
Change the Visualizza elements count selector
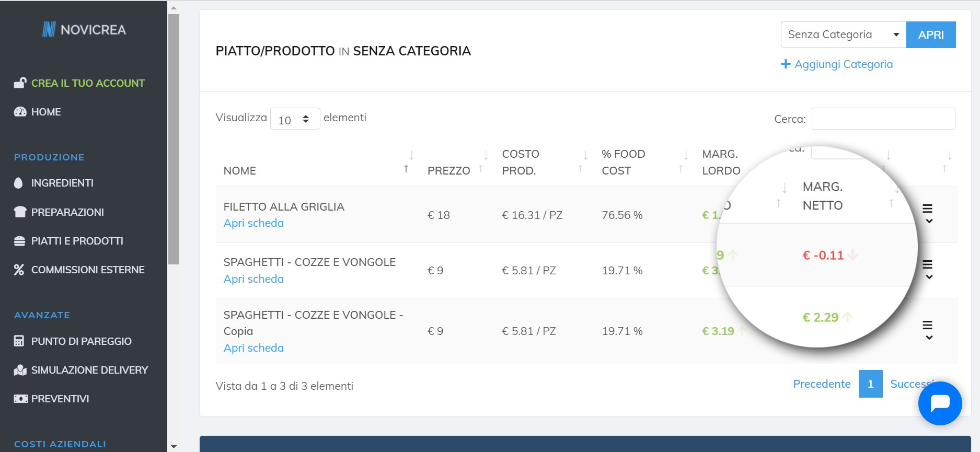[295, 119]
